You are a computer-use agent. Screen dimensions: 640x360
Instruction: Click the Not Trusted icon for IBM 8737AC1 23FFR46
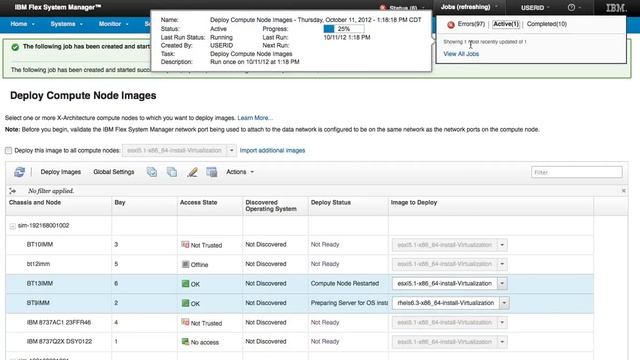(x=185, y=322)
